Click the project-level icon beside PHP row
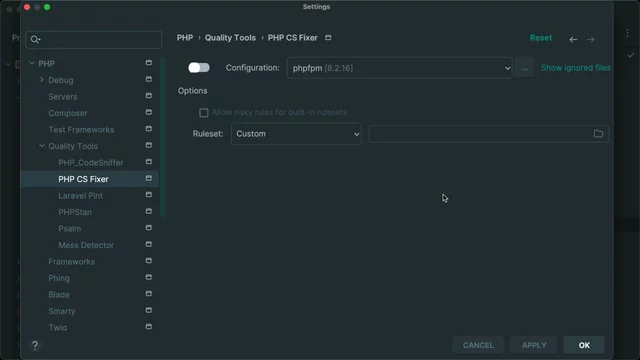The image size is (640, 360). pos(149,62)
